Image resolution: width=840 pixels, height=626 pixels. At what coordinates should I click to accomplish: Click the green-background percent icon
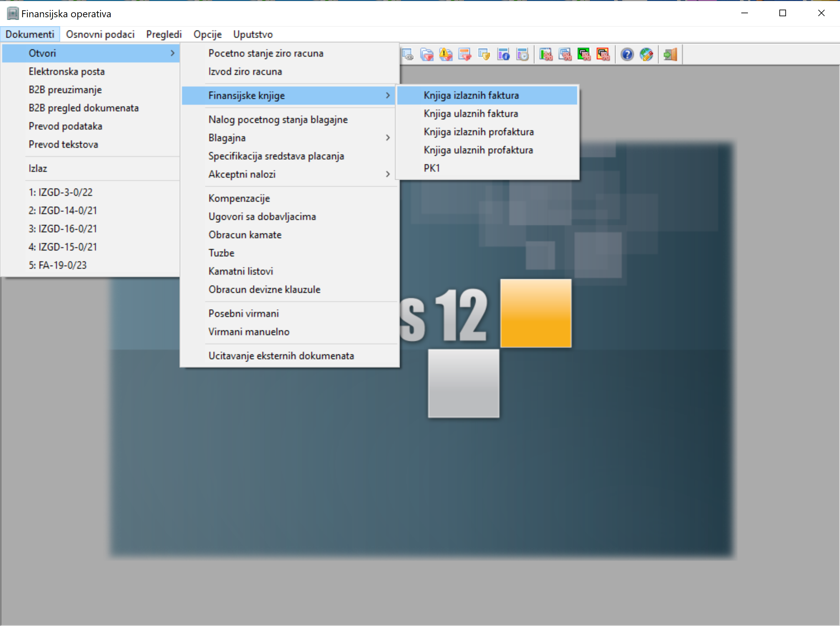pos(584,55)
